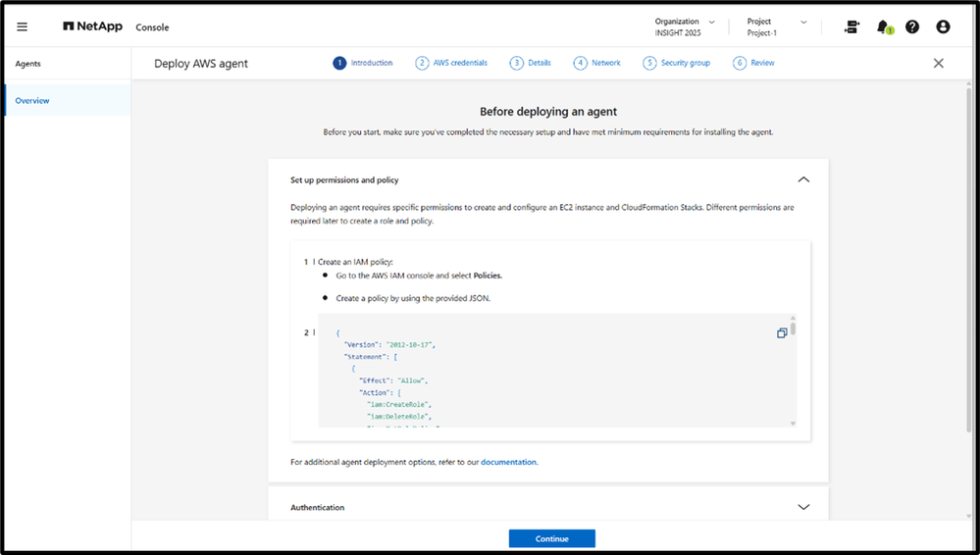Click the Continue button

coord(551,538)
